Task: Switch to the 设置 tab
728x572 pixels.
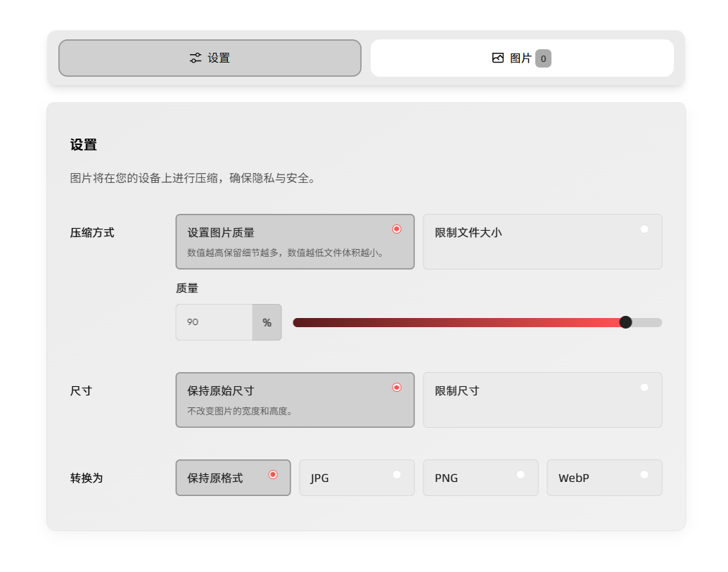Action: click(210, 58)
